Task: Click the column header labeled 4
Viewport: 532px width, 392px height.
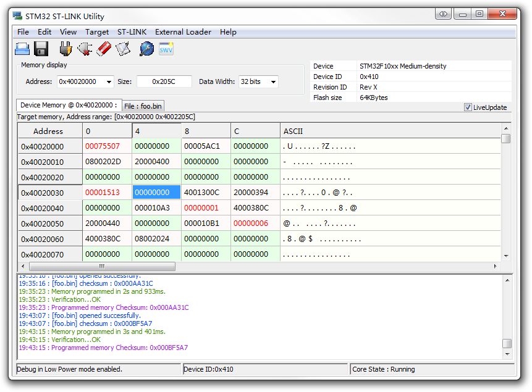Action: click(157, 131)
